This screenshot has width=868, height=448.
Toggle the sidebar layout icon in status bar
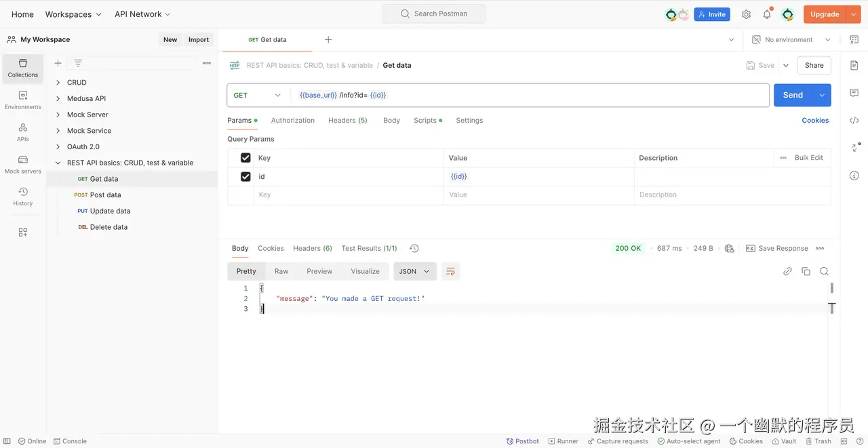(7, 441)
